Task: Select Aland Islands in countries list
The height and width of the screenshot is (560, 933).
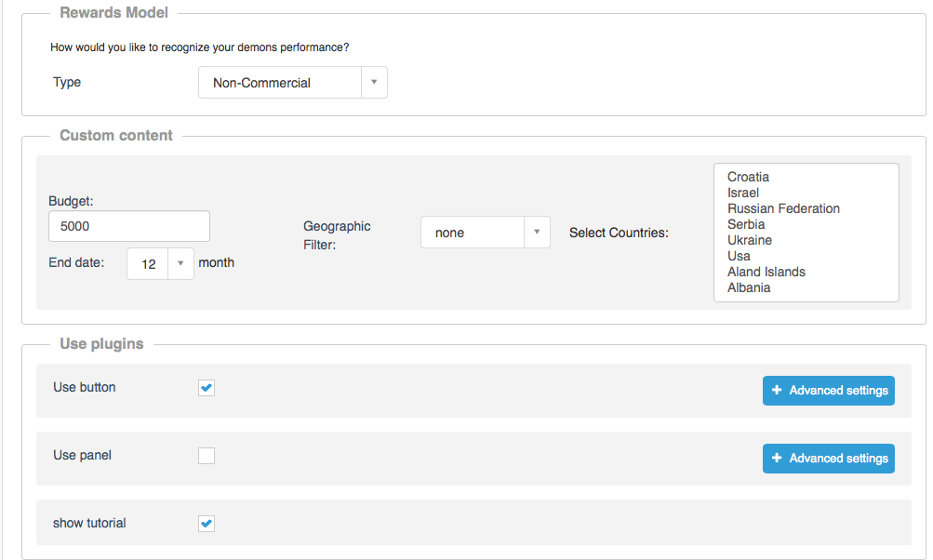Action: (x=766, y=272)
